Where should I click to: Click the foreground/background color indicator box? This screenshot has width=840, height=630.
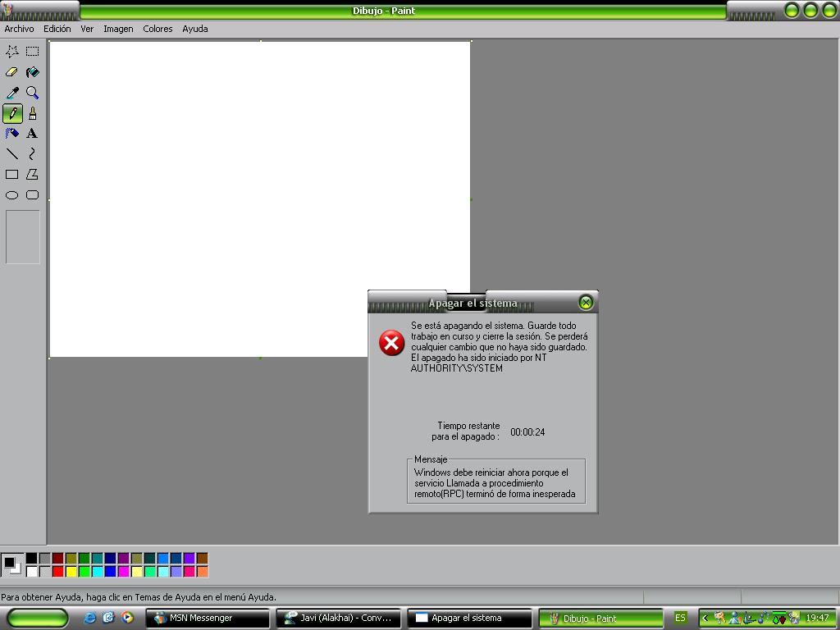pyautogui.click(x=11, y=565)
